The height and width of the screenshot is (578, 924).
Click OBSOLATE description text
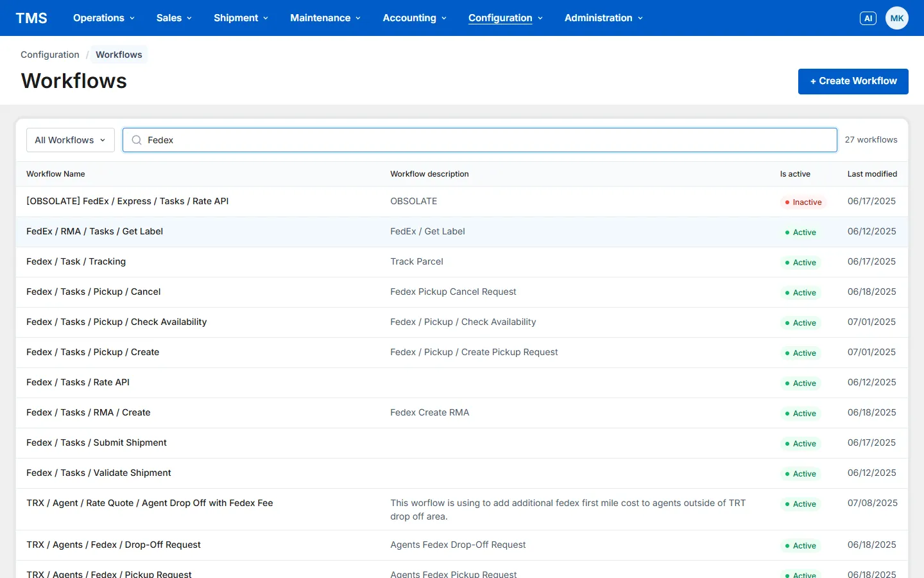413,201
